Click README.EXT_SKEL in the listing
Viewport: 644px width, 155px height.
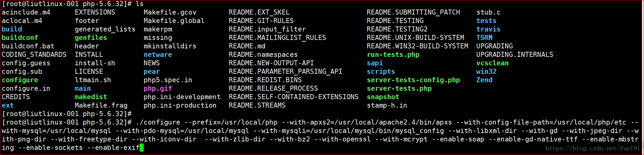click(259, 13)
